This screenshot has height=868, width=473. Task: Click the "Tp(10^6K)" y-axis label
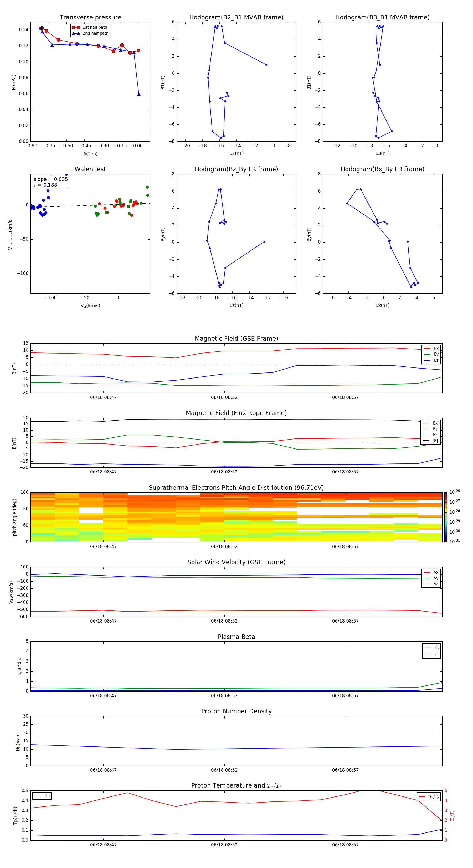15,815
